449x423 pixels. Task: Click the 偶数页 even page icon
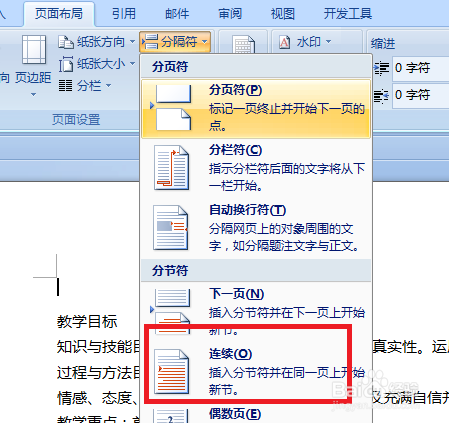click(170, 416)
